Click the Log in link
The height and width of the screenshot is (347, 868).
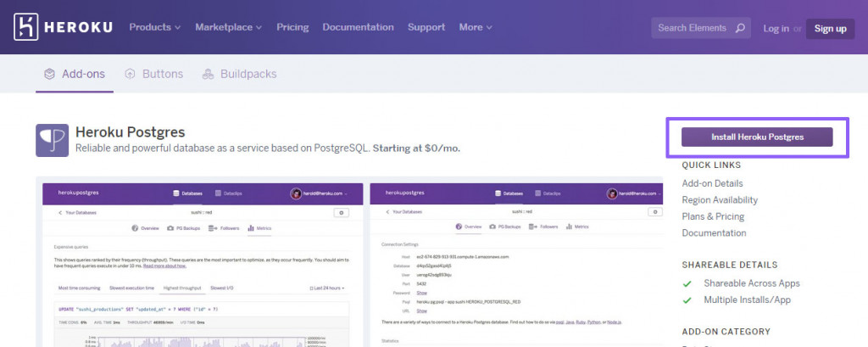pyautogui.click(x=776, y=28)
